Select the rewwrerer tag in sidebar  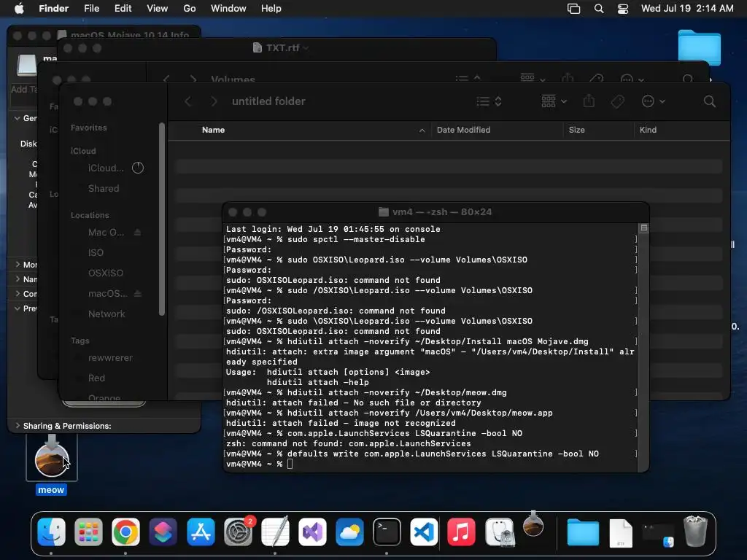coord(111,357)
